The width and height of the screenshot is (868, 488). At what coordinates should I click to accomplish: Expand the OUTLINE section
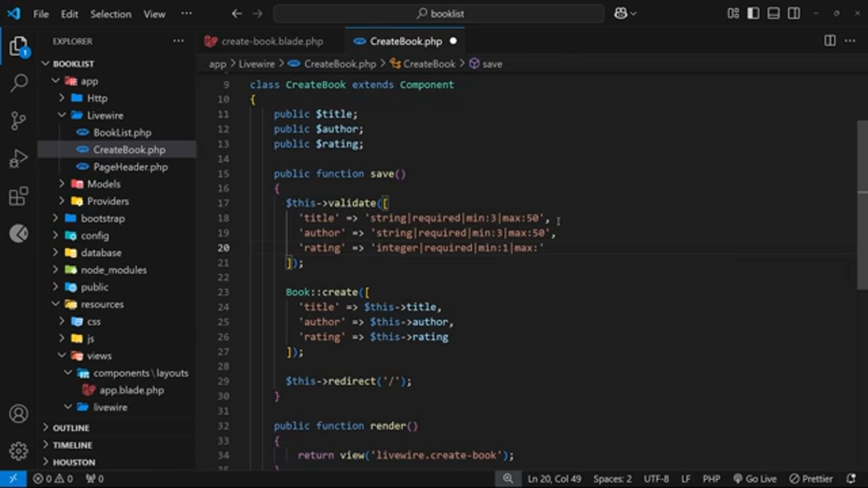pos(71,428)
